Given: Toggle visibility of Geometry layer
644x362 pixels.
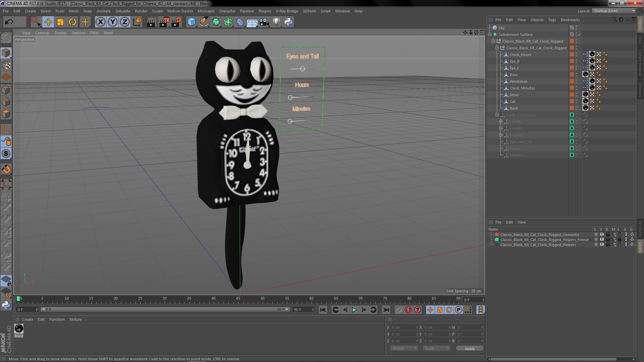Looking at the screenshot, I should tap(602, 235).
